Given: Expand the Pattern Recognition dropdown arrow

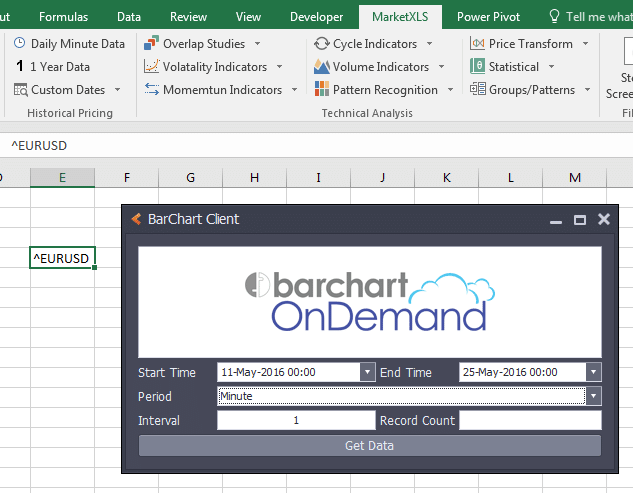Looking at the screenshot, I should [x=451, y=89].
